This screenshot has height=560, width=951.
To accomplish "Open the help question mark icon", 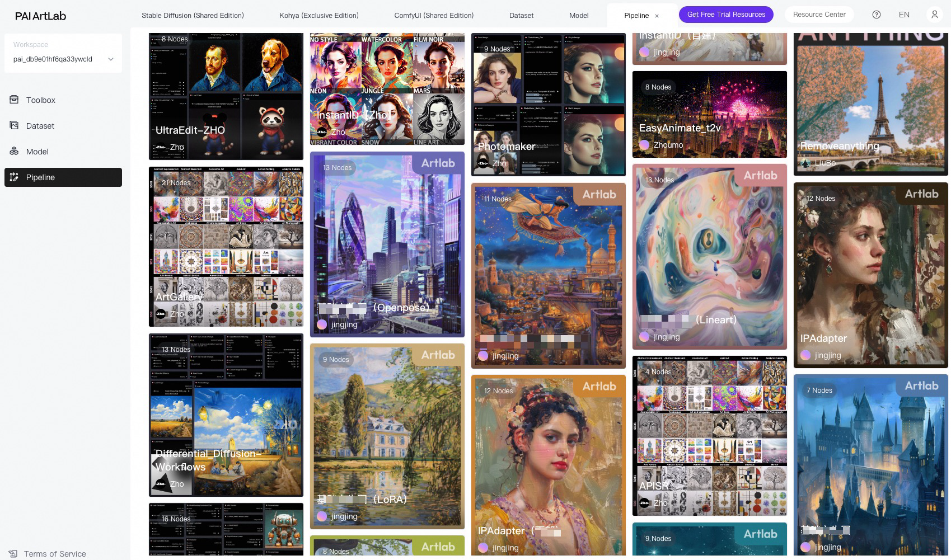I will (877, 15).
